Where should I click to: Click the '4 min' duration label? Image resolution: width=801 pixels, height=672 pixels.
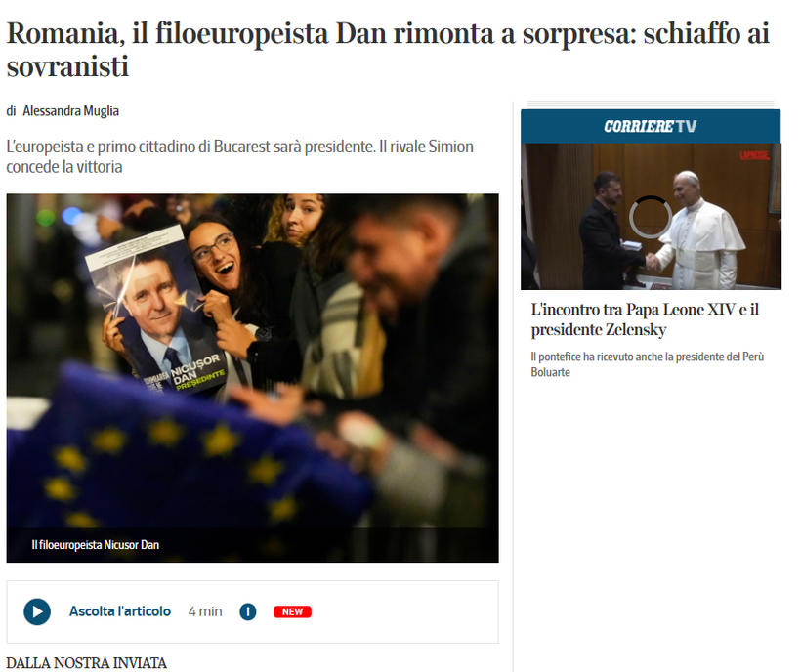pyautogui.click(x=205, y=611)
